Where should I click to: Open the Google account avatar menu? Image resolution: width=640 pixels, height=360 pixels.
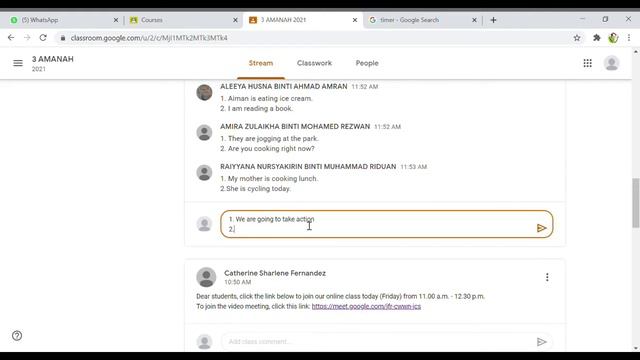(611, 63)
